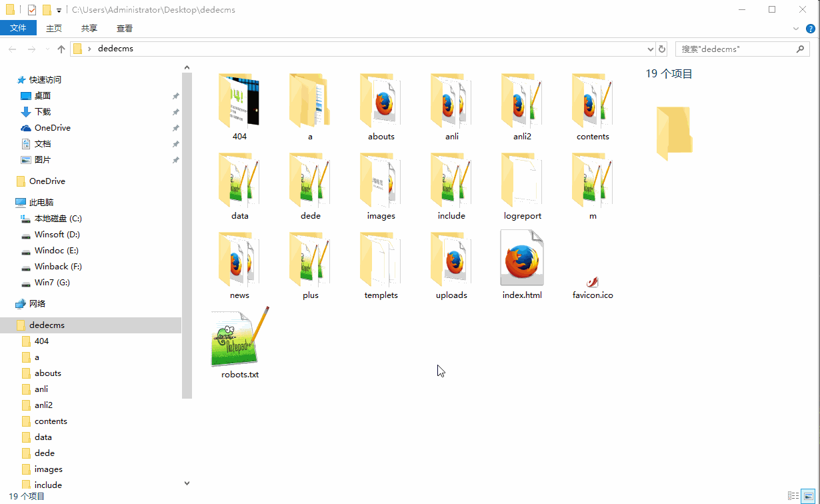
Task: Open the 查看 ribbon tab
Action: click(x=125, y=28)
